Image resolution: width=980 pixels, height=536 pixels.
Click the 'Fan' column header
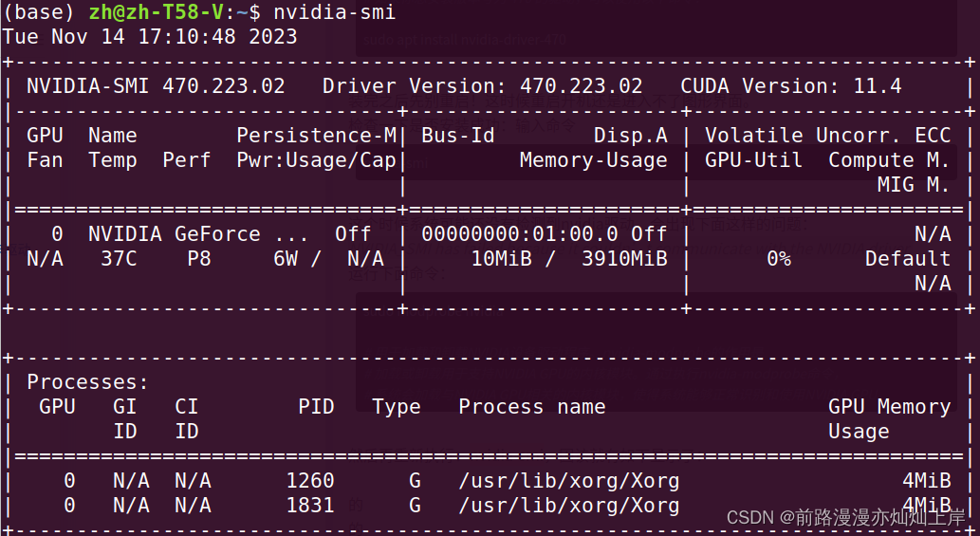(45, 160)
